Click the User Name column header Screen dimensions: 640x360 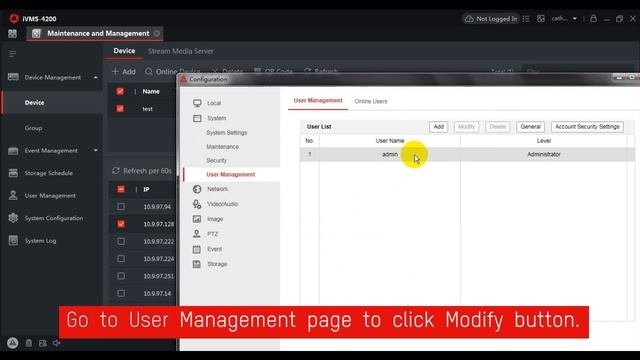click(x=390, y=141)
